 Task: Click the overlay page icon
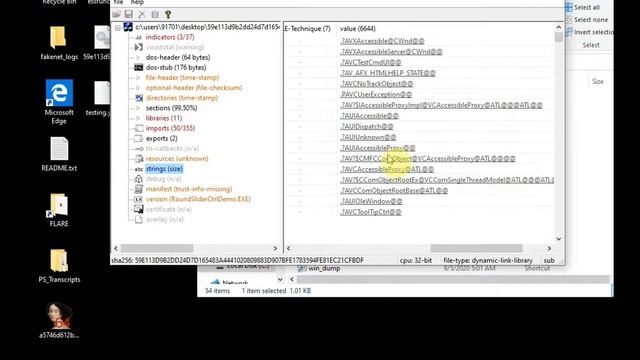[x=139, y=220]
